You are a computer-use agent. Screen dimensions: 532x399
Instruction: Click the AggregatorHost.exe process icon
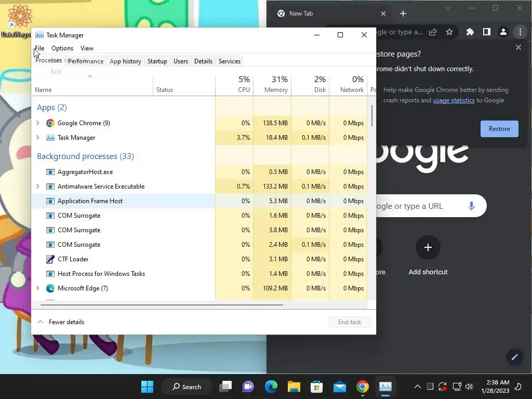tap(50, 171)
